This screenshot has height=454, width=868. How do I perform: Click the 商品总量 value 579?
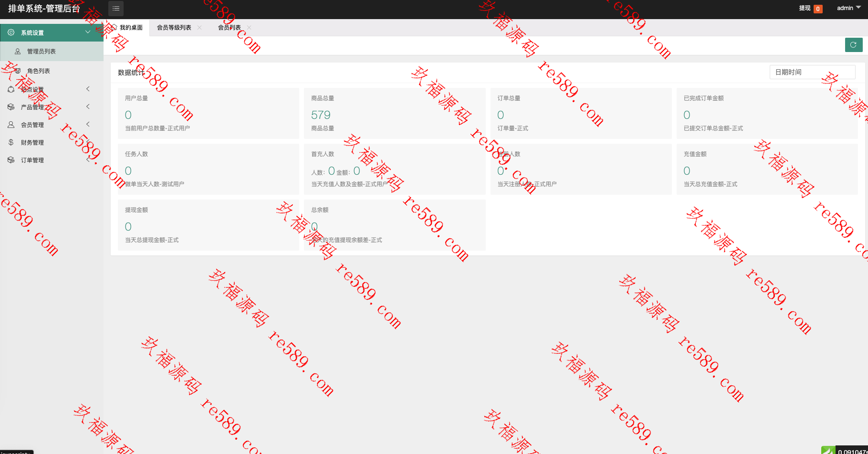[x=321, y=115]
